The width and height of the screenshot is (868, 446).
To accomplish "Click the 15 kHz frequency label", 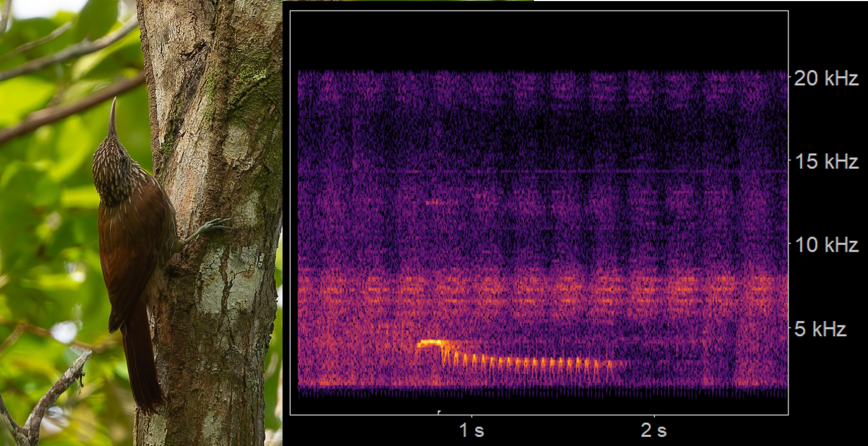I will click(x=826, y=161).
